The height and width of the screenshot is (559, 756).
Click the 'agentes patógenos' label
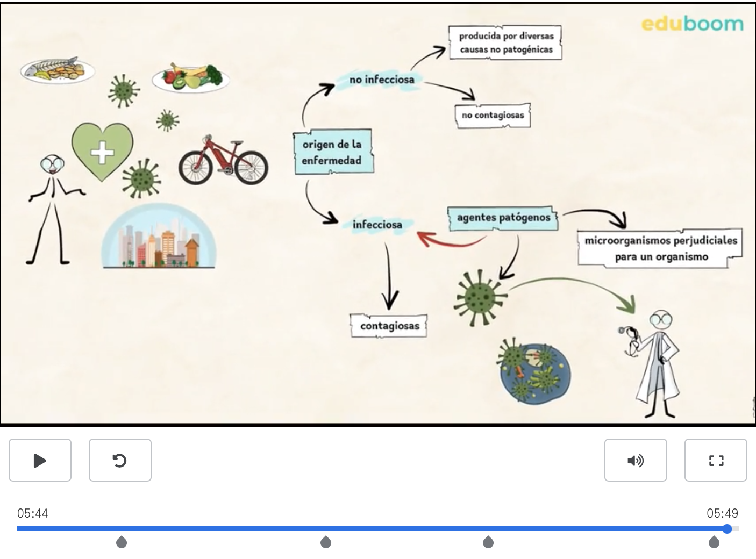[x=503, y=218]
